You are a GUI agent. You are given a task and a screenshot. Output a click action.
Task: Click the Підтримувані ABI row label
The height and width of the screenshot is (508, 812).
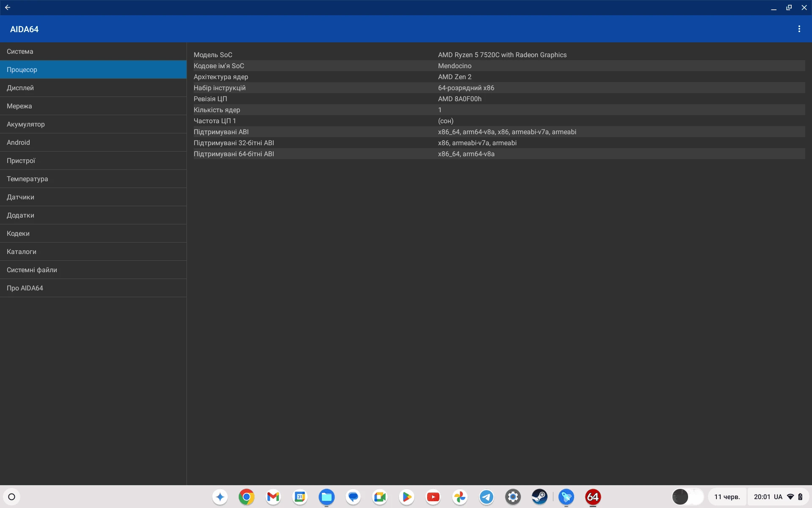click(221, 132)
